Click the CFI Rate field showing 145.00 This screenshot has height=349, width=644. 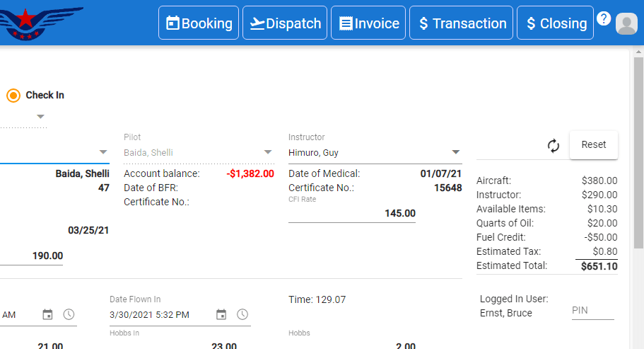pyautogui.click(x=352, y=213)
